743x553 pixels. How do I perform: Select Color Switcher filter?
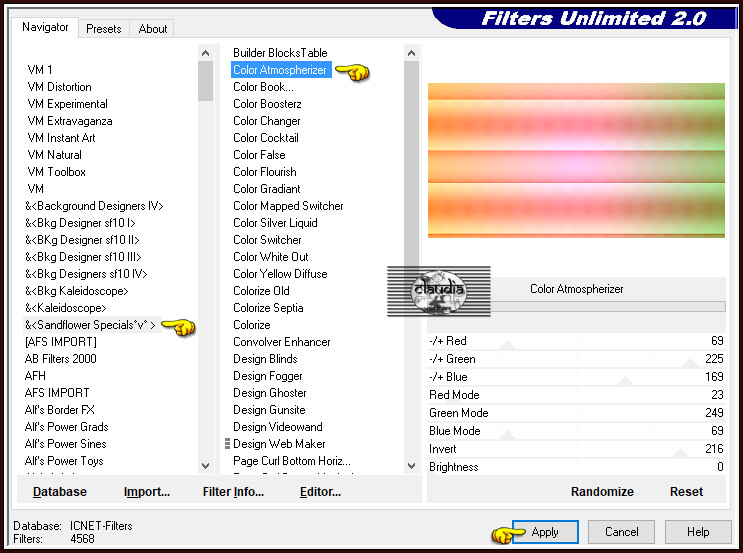(x=267, y=240)
